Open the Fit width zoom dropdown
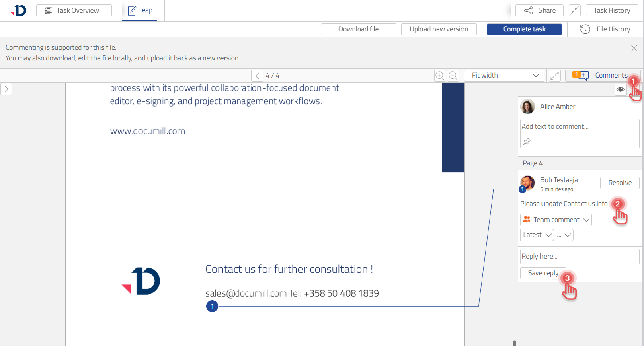This screenshot has height=346, width=644. click(504, 76)
